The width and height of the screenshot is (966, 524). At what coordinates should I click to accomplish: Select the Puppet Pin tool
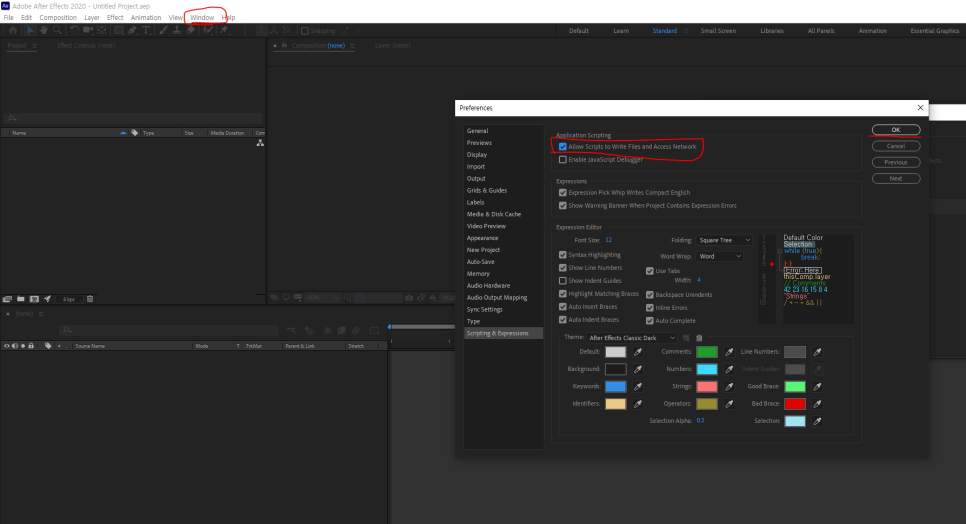point(224,30)
